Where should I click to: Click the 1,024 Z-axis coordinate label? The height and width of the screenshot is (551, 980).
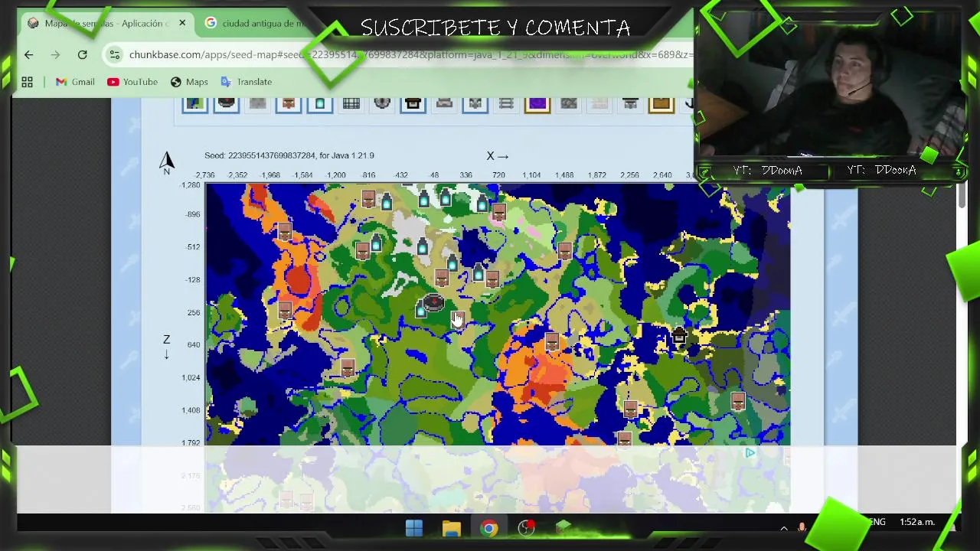coord(191,377)
